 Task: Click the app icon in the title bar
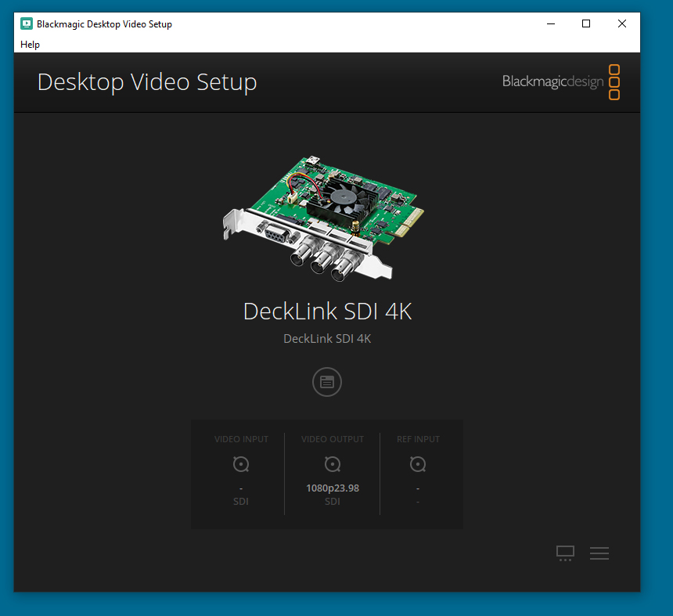pos(27,24)
